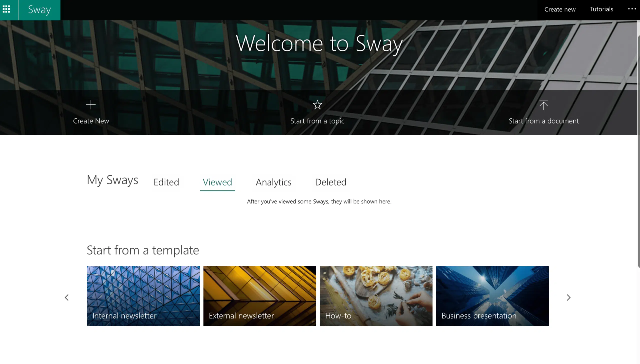Image resolution: width=640 pixels, height=364 pixels.
Task: Show next templates with right chevron
Action: click(568, 297)
